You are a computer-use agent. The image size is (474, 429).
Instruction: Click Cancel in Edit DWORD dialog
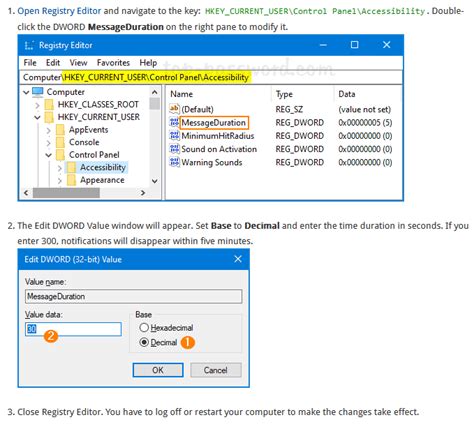click(216, 370)
